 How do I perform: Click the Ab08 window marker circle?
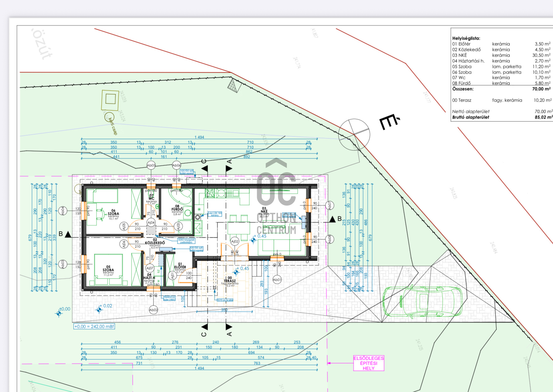[330, 239]
